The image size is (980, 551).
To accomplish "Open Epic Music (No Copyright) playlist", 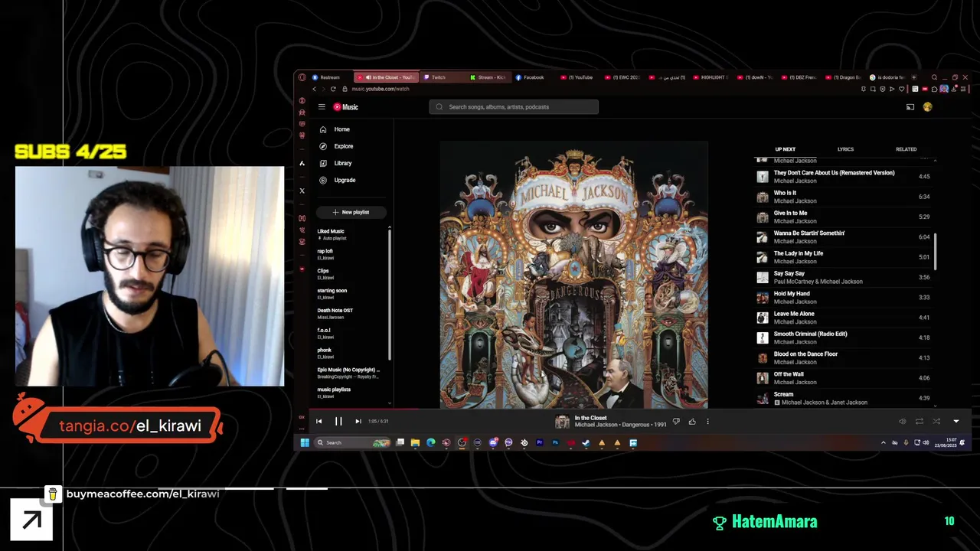I will [351, 373].
